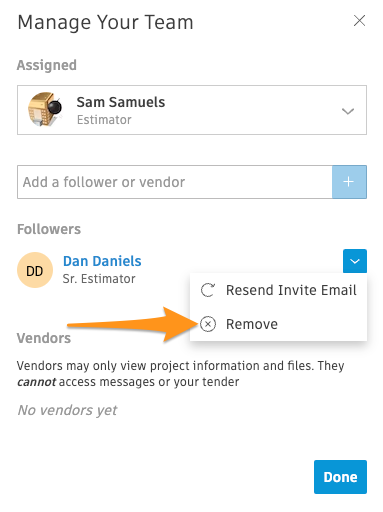The image size is (383, 512).
Task: Open Dan Daniels' profile link
Action: click(x=102, y=261)
